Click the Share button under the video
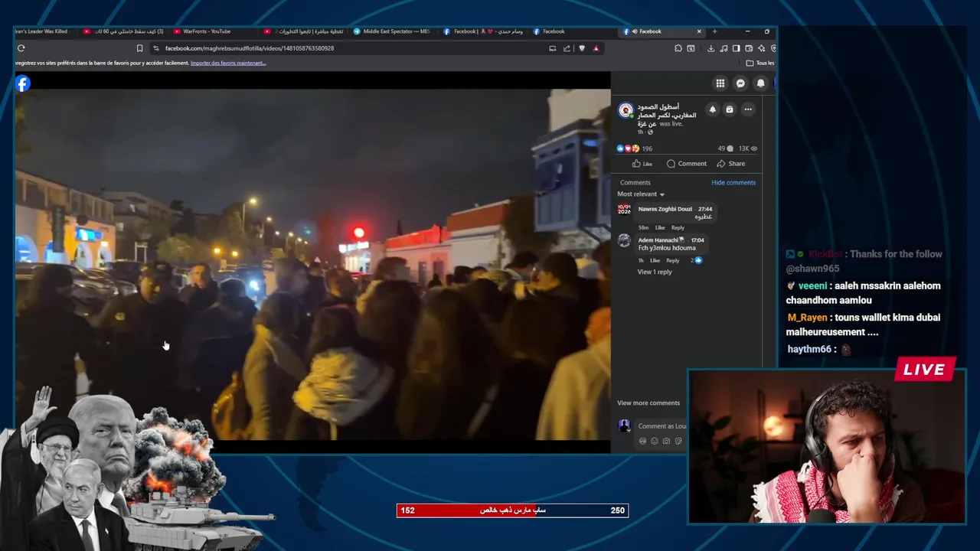 [x=731, y=164]
